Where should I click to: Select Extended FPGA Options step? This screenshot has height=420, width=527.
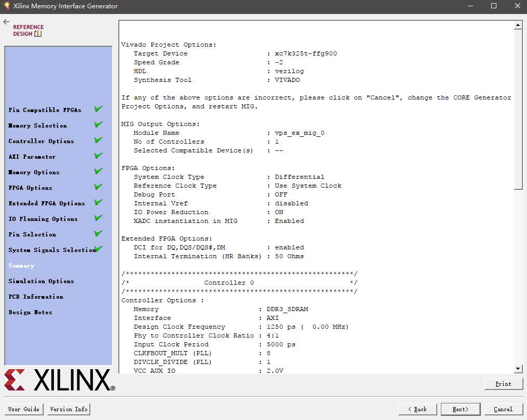[47, 203]
